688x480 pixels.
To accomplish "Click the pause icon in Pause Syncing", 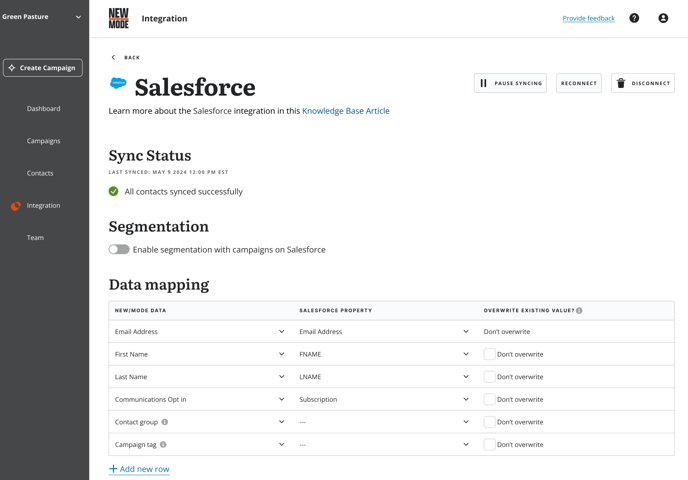I will (483, 83).
